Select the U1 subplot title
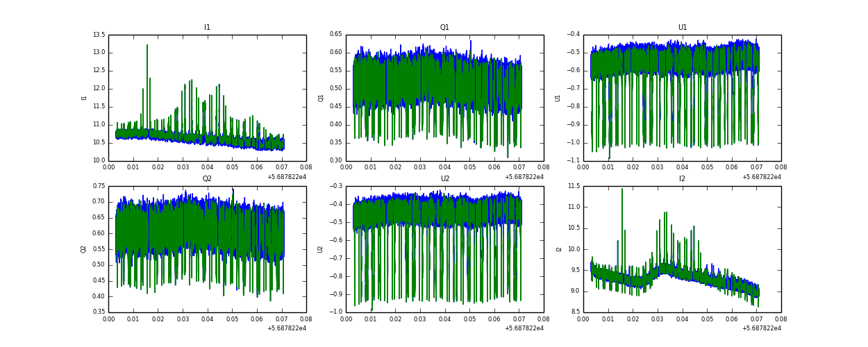The width and height of the screenshot is (868, 347). [682, 28]
